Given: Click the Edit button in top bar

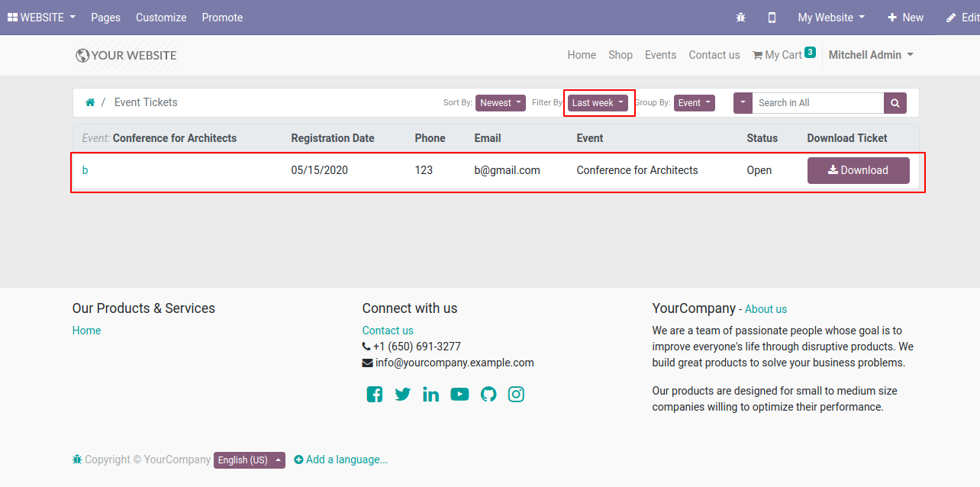Looking at the screenshot, I should point(962,17).
